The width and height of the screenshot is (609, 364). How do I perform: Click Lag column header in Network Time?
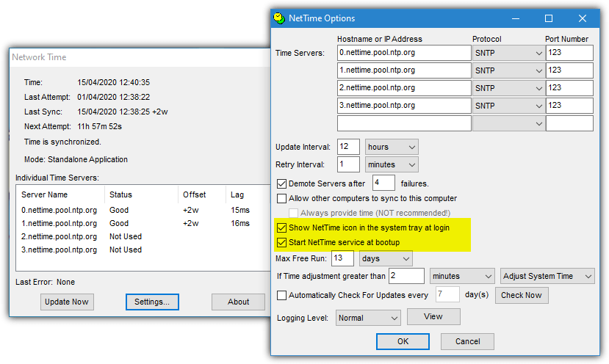[x=248, y=194]
